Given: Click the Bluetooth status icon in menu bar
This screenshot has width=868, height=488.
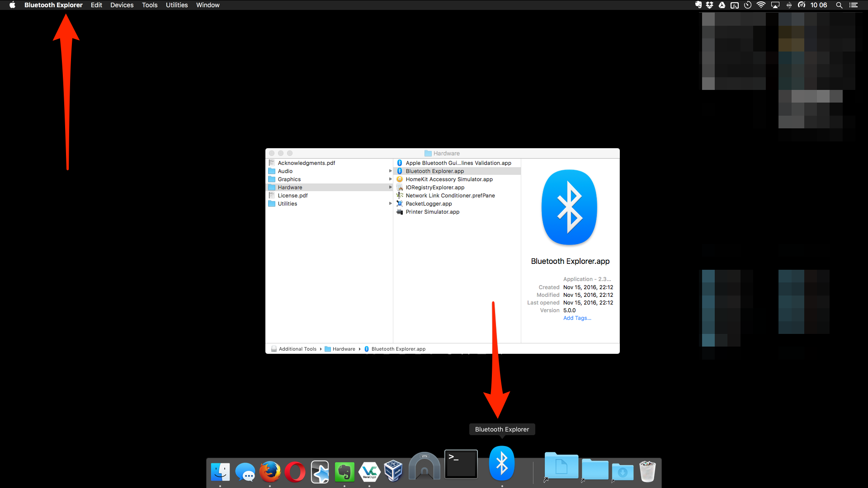Looking at the screenshot, I should coord(789,5).
